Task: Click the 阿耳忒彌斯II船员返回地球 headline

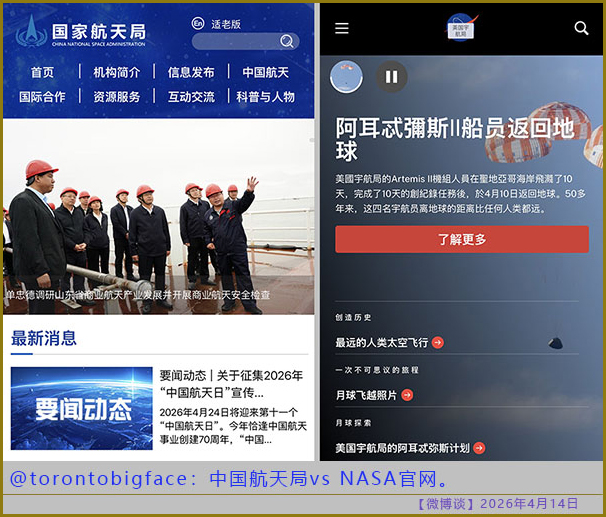Action: [x=455, y=139]
